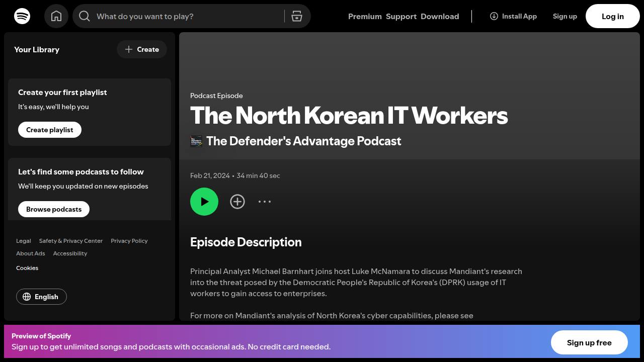Viewport: 644px width, 362px height.
Task: Click the Your Library heading
Action: pos(37,49)
